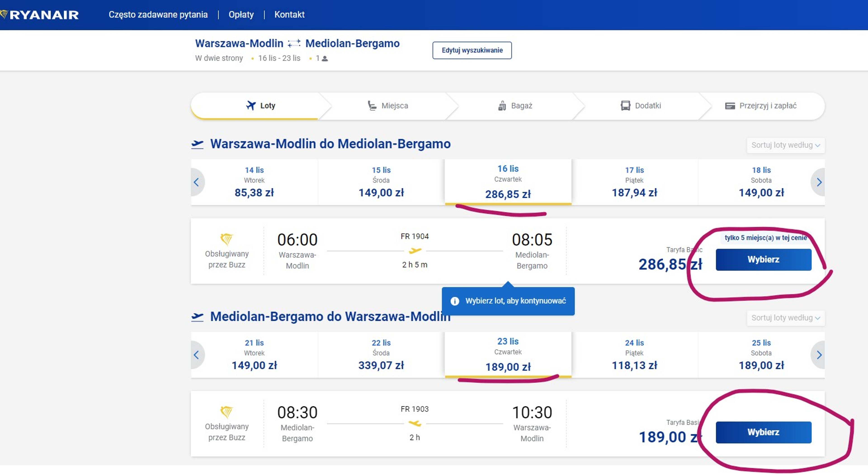This screenshot has width=868, height=475.
Task: Click the info icon in the blue tooltip
Action: (455, 301)
